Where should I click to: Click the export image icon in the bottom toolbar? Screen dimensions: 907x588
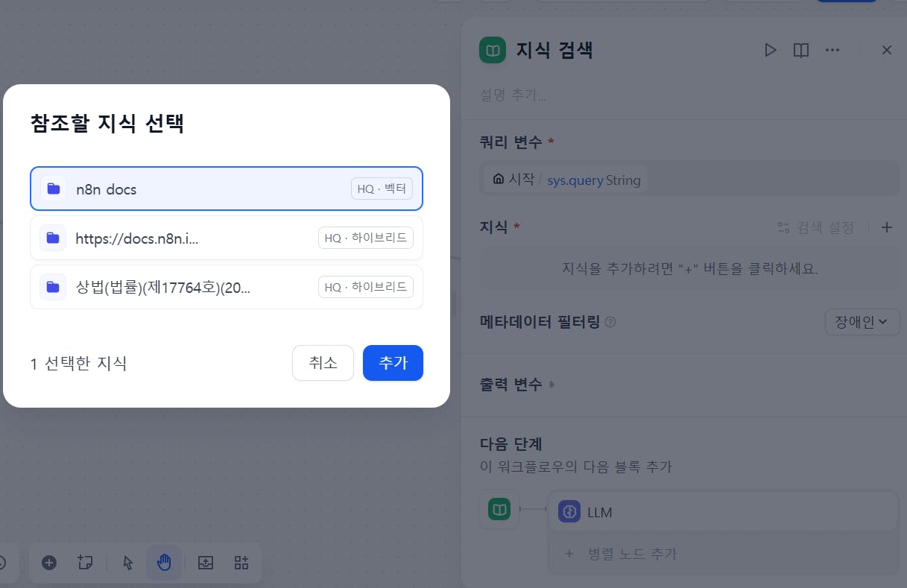tap(206, 563)
